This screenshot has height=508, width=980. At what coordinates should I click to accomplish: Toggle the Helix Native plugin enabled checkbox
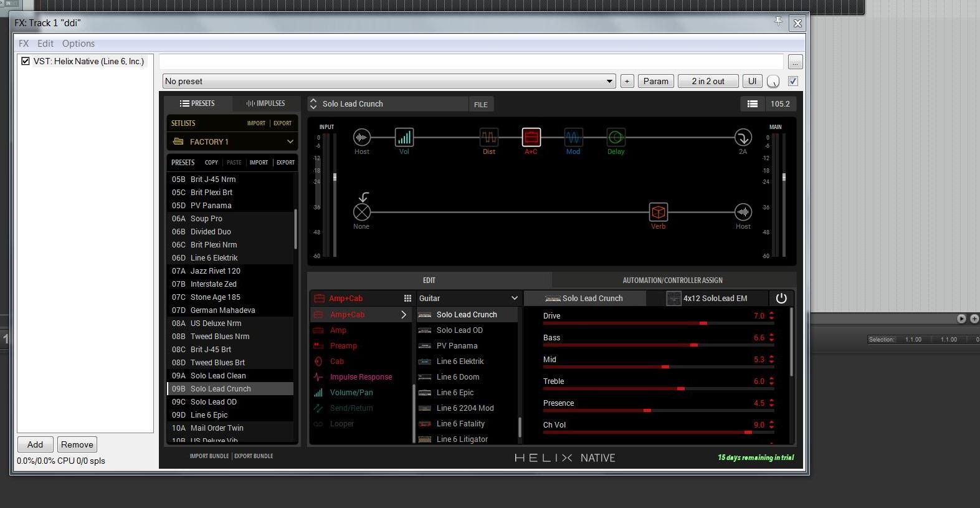click(x=26, y=61)
